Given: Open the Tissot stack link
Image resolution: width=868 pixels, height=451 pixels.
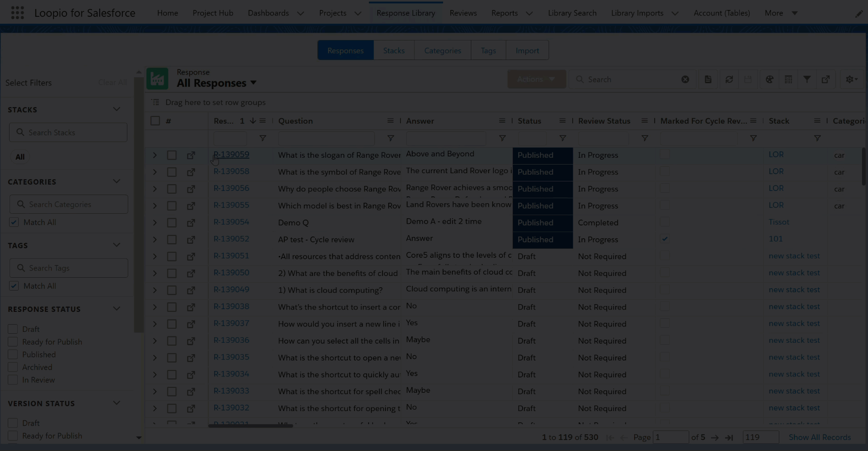Looking at the screenshot, I should click(x=779, y=222).
